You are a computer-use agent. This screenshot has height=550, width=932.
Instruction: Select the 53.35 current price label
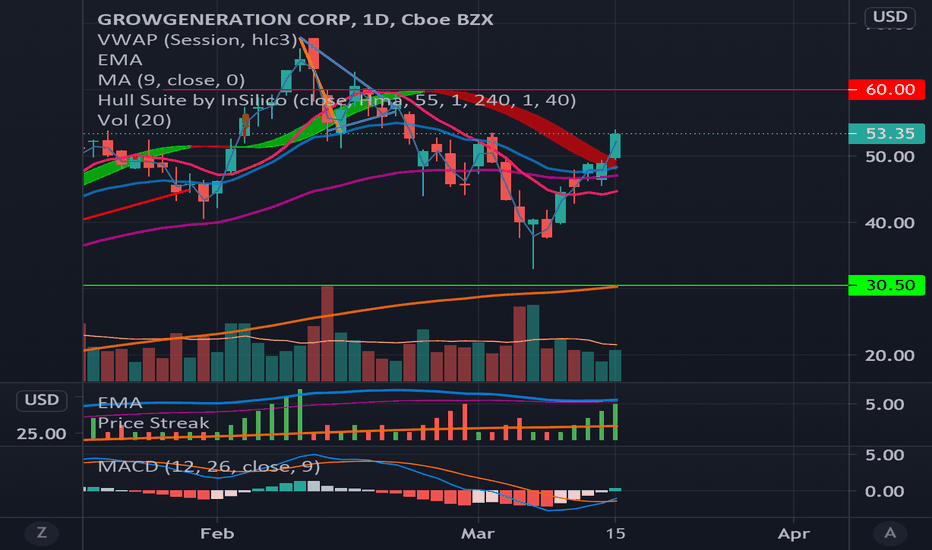coord(886,134)
